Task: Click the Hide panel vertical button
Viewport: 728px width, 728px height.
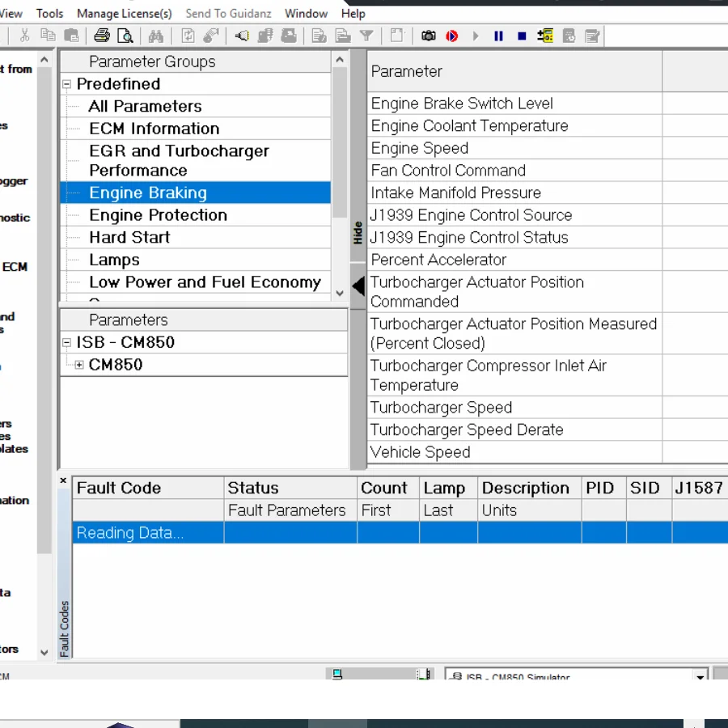Action: (x=358, y=233)
